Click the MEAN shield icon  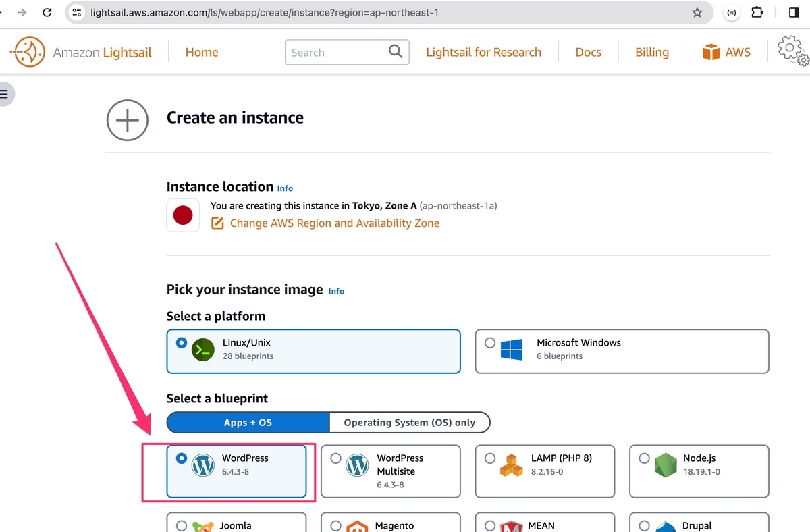[512, 527]
